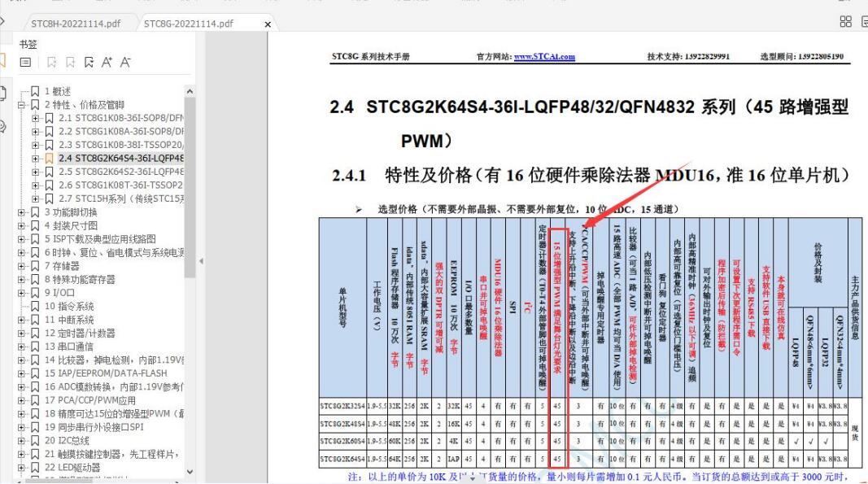Click the first greyed bookmark navigation icon
868x484 pixels.
click(51, 62)
